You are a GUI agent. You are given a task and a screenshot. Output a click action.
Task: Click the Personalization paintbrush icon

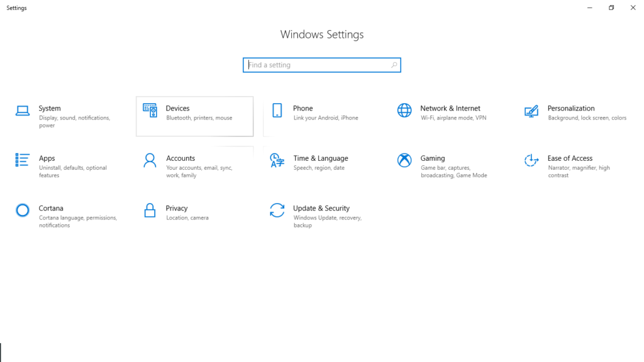(x=531, y=111)
